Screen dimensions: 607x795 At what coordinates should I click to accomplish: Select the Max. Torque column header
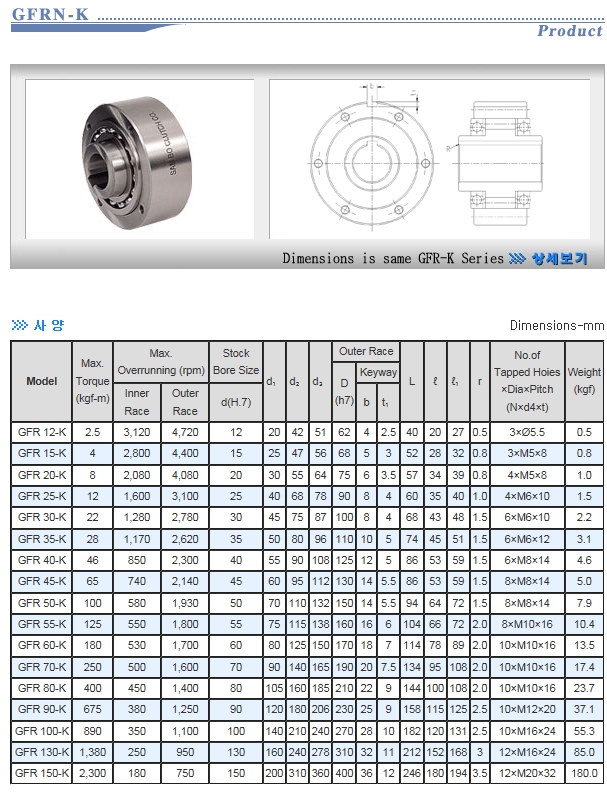(93, 381)
